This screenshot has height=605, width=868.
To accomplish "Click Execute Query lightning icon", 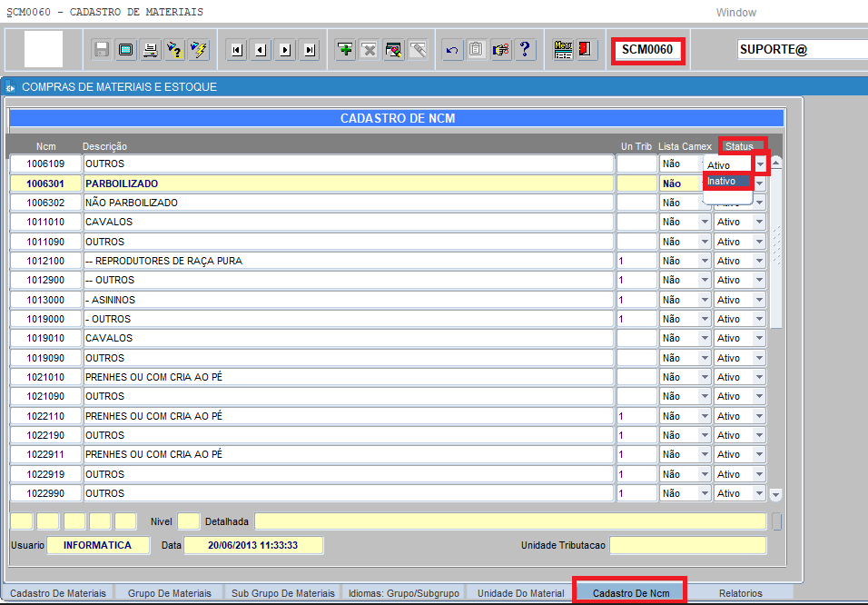I will (x=199, y=50).
